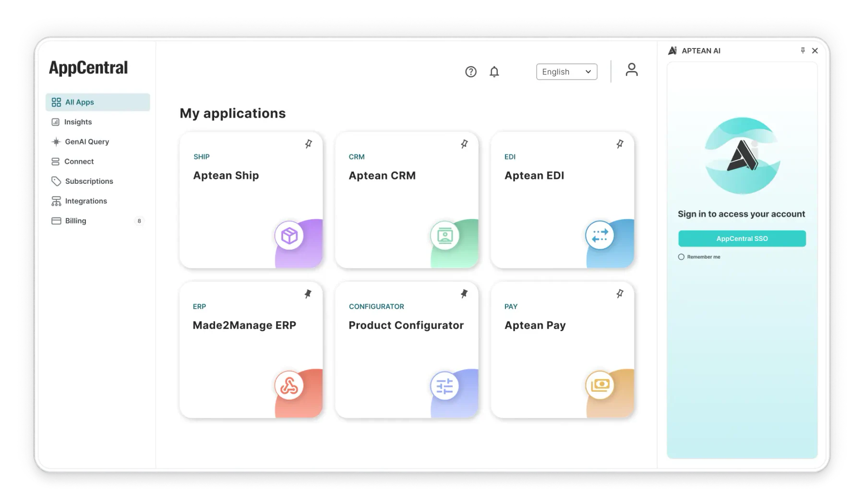The width and height of the screenshot is (864, 504).
Task: Open the notifications bell
Action: (x=494, y=72)
